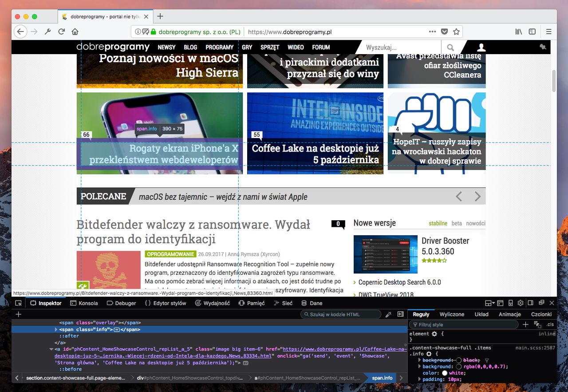Toggle Responsive Design Mode
Viewport: 568px width, 392px height.
click(x=511, y=303)
